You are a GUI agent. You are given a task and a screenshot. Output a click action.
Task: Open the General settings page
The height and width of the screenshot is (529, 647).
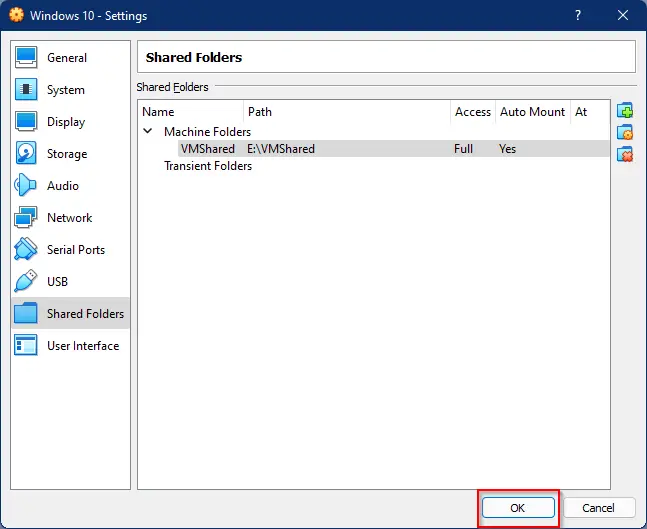(x=67, y=58)
